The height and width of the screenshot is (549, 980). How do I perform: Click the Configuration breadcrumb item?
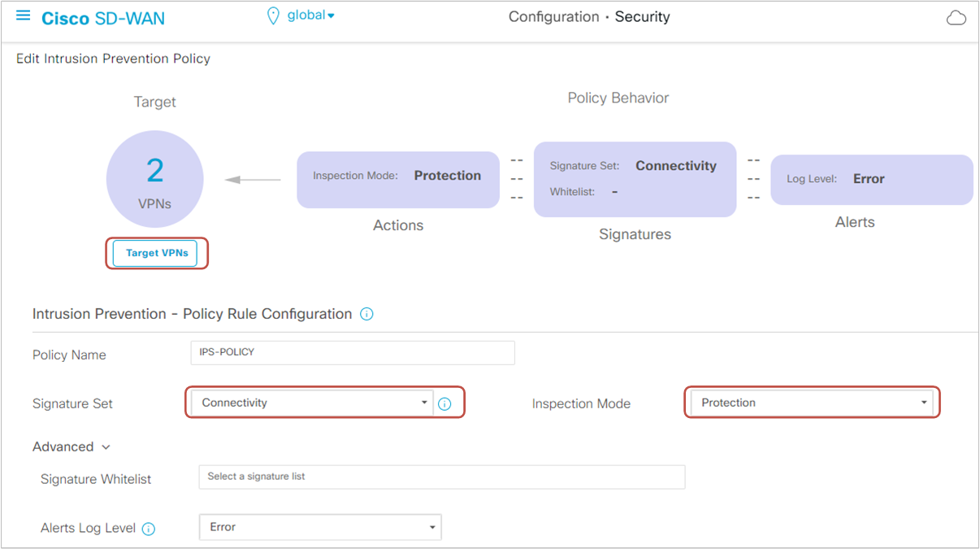[554, 16]
